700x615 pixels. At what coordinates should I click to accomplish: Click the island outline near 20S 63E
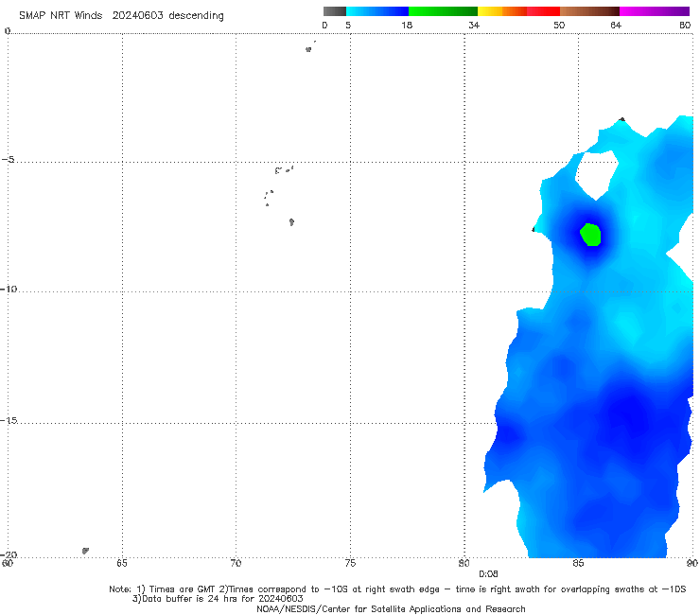click(x=85, y=551)
